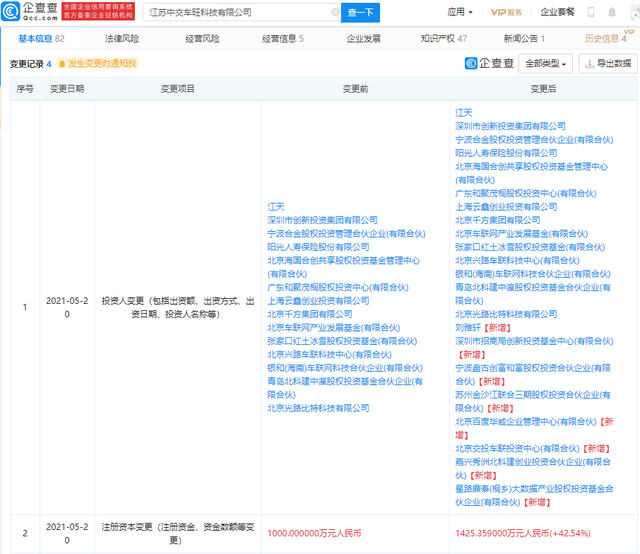Click the export icon on 导出数据

coord(588,63)
